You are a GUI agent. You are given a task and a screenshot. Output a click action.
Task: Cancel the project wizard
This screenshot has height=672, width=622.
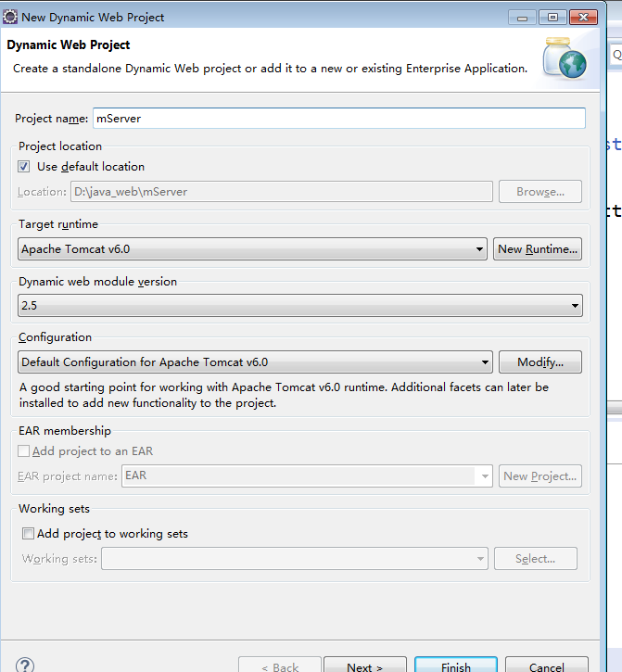tap(547, 666)
